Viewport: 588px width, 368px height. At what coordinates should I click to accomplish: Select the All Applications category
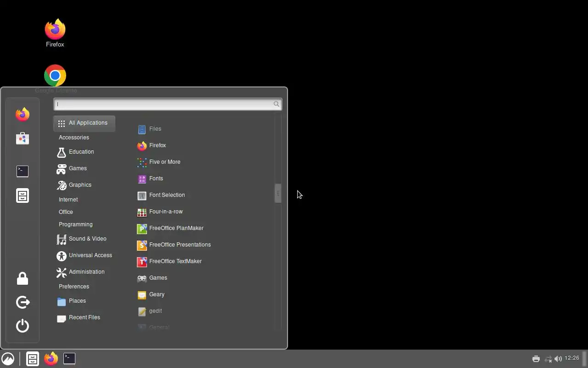pyautogui.click(x=84, y=123)
